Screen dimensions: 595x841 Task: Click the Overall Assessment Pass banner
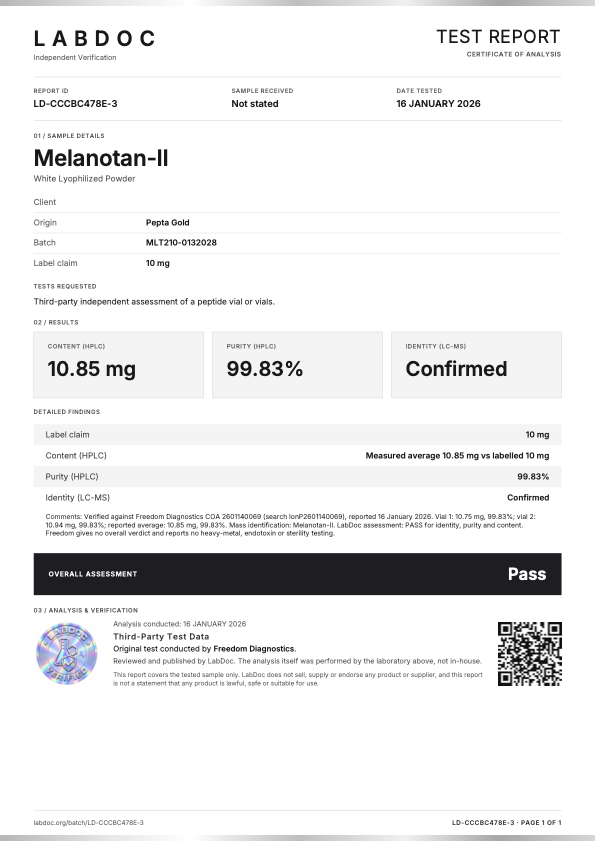tap(297, 574)
